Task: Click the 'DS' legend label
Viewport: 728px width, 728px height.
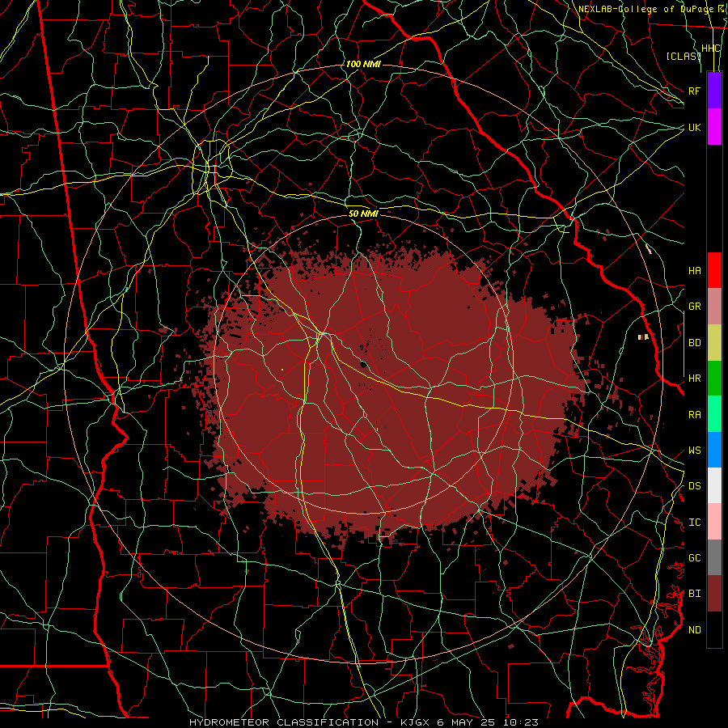Action: (x=694, y=486)
